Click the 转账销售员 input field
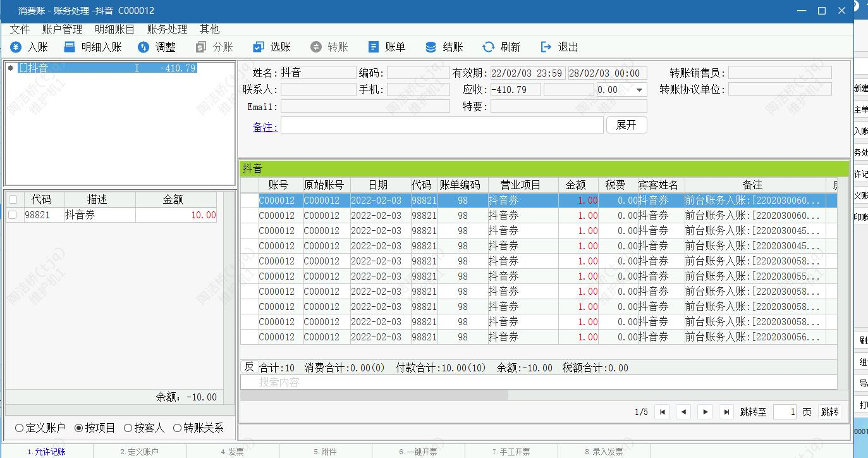 (x=779, y=73)
